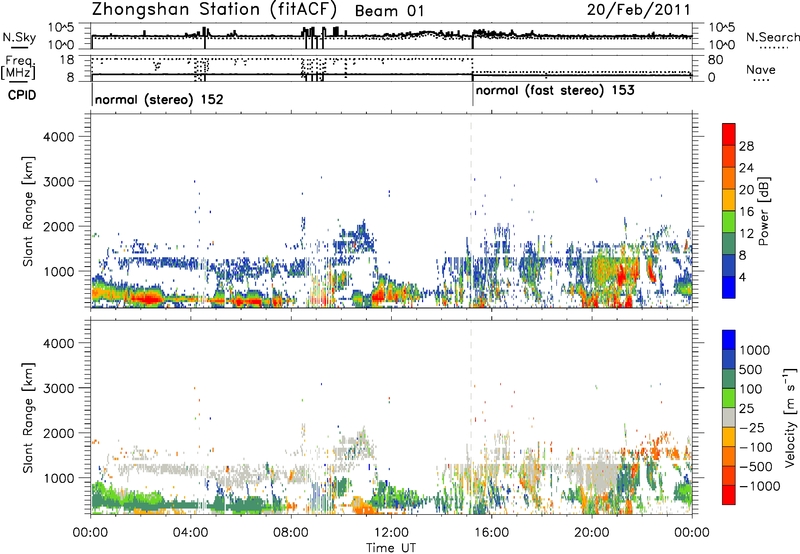
Task: Click the 'Time UT' axis label
Action: [x=391, y=547]
